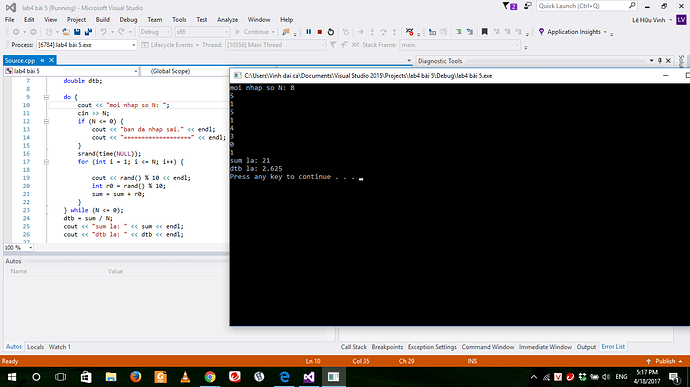The width and height of the screenshot is (690, 387).
Task: Collapse the for loop on line 17
Action: pos(46,162)
